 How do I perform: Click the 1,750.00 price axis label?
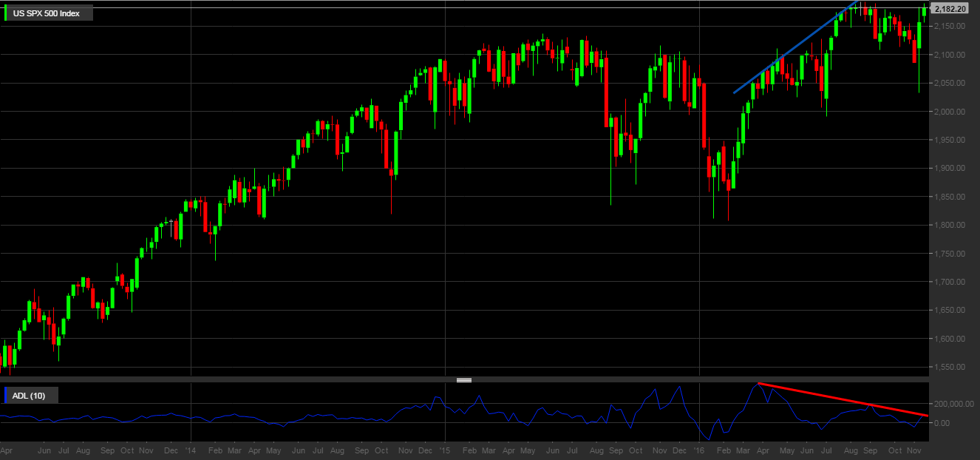tap(950, 254)
